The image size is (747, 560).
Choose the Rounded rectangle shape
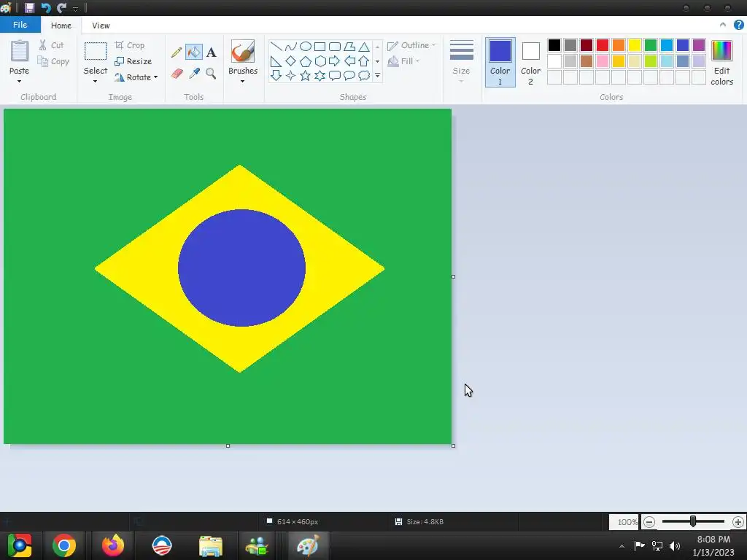pos(335,46)
